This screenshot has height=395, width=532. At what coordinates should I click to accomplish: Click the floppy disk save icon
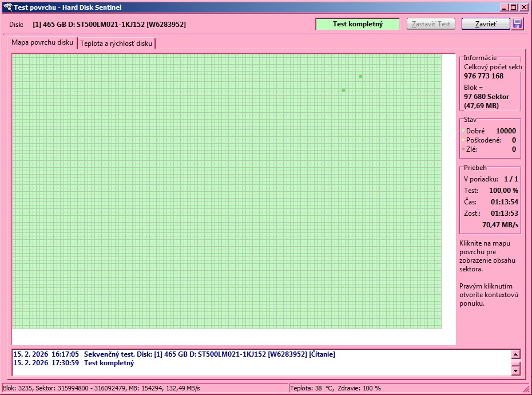pyautogui.click(x=518, y=24)
